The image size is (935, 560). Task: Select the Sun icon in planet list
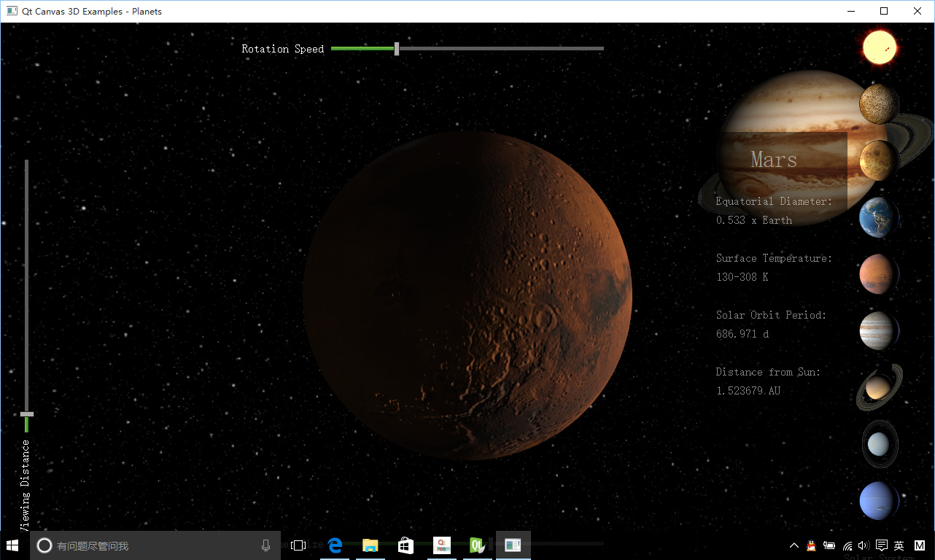(879, 47)
